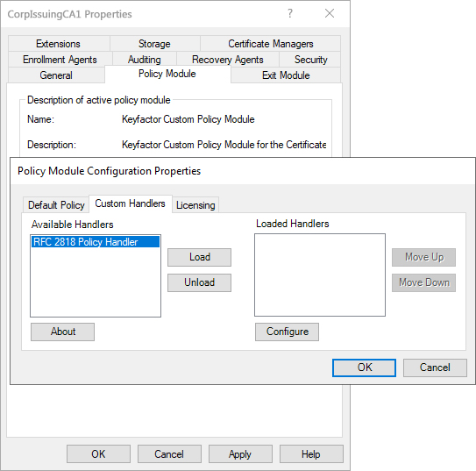Go to the Enrollment Agents tab

[60, 60]
